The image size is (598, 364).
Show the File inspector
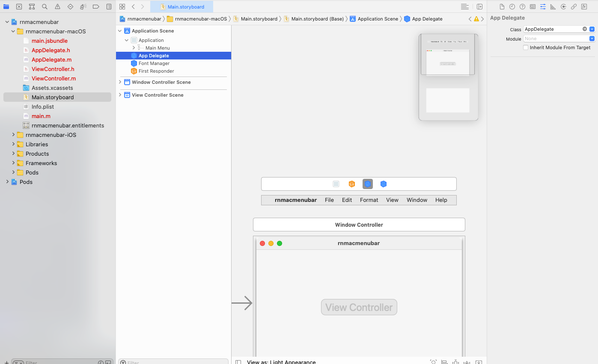(502, 7)
